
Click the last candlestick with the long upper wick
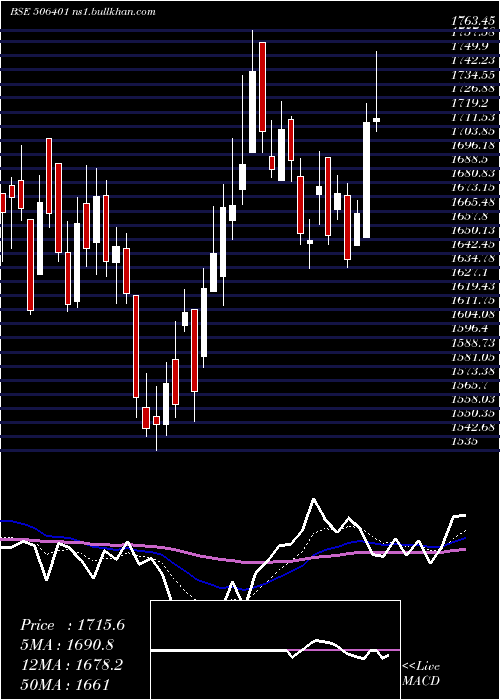(x=376, y=92)
